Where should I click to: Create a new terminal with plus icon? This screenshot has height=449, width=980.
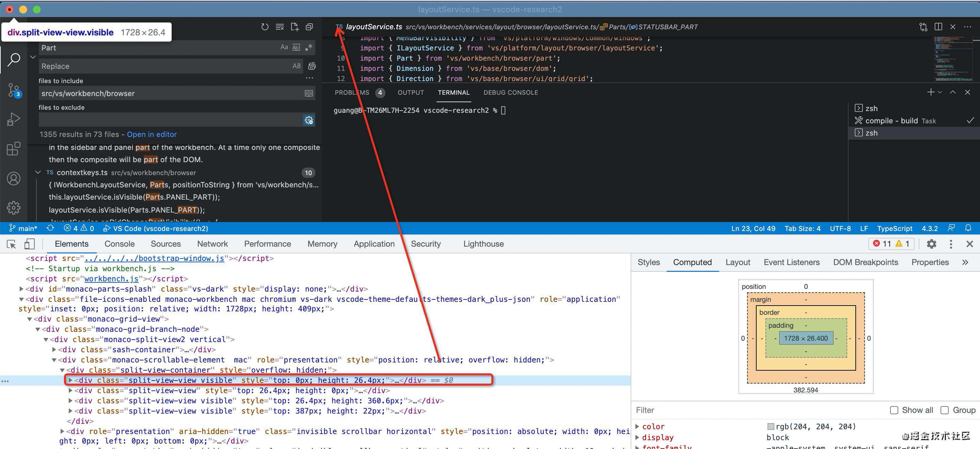(x=931, y=92)
